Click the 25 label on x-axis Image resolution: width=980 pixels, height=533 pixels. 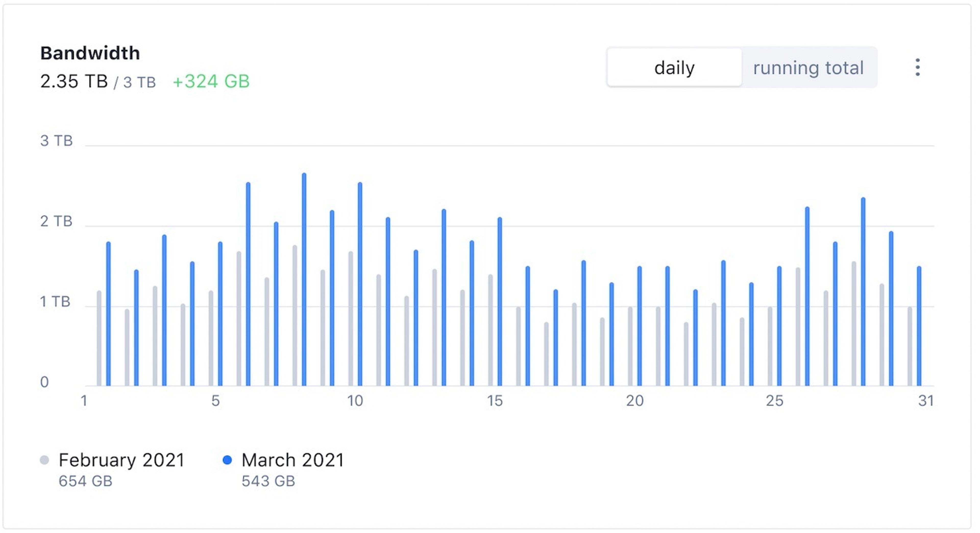[775, 401]
